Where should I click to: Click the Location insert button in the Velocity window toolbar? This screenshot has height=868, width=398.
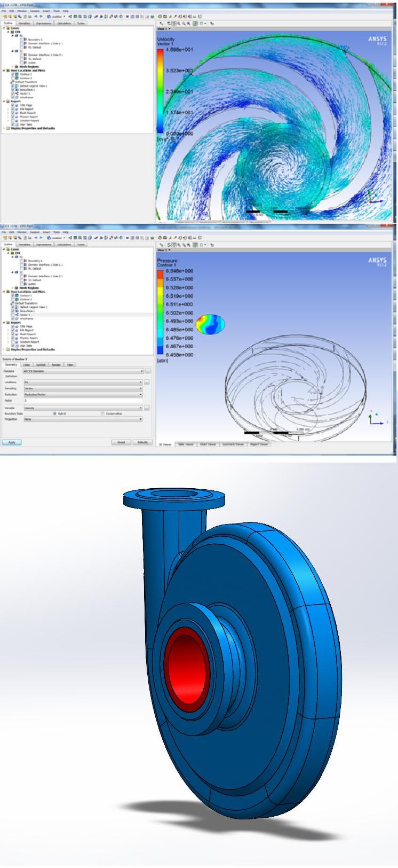[x=55, y=17]
